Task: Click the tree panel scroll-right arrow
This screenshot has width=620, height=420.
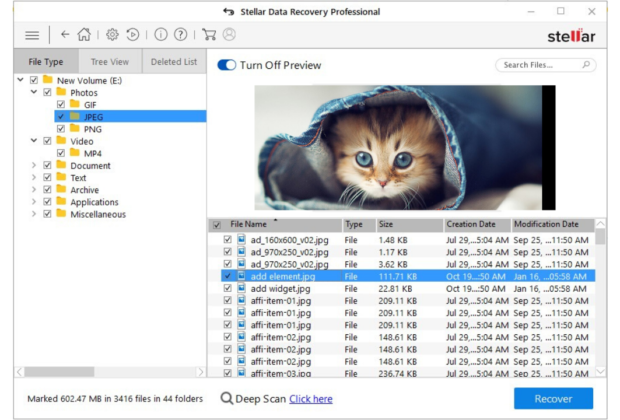Action: [201, 372]
